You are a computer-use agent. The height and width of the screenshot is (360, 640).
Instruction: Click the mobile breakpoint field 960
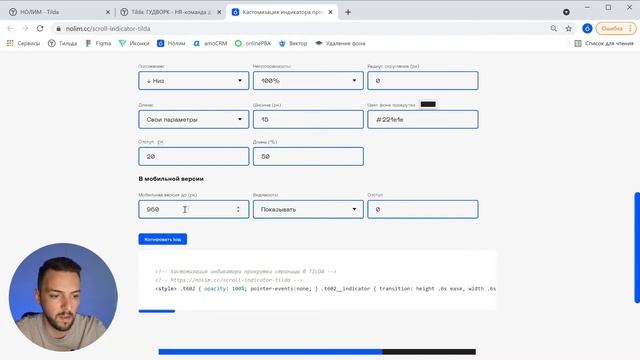pos(193,209)
